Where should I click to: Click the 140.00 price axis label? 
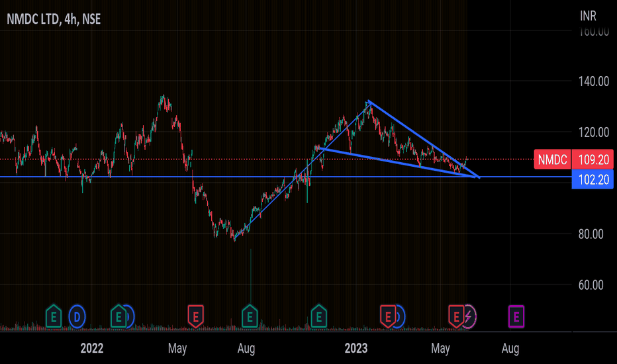[593, 81]
